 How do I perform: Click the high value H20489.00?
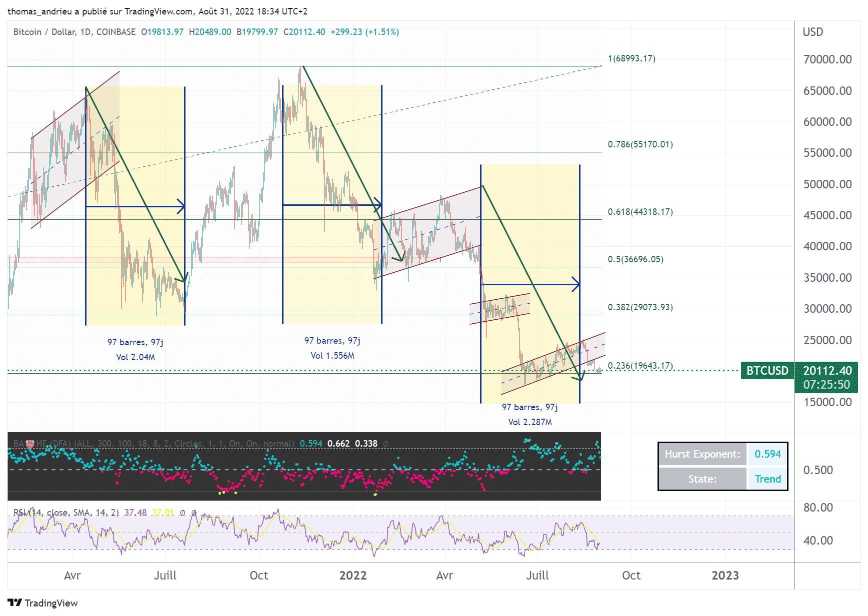(x=210, y=32)
